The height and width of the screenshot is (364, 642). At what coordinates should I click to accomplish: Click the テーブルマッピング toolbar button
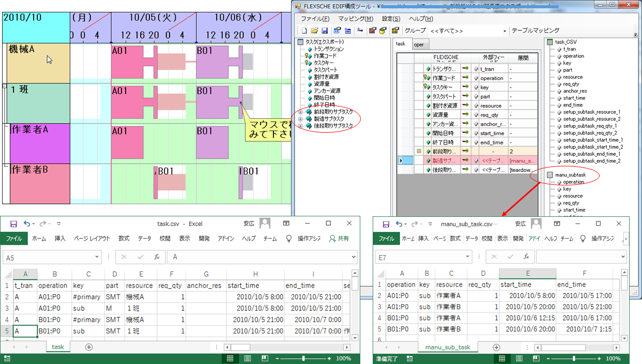coord(535,31)
